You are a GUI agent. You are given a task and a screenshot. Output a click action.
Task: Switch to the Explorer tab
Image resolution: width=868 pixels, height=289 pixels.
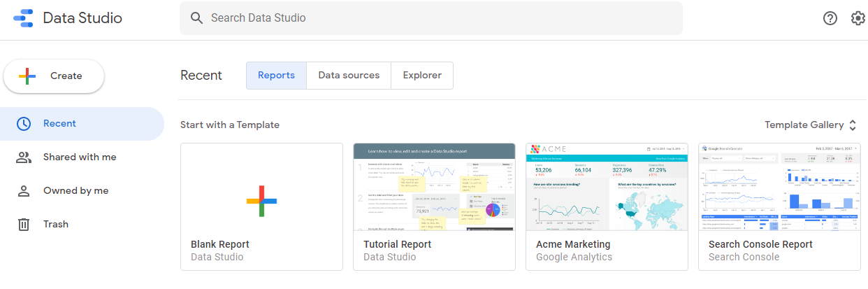click(422, 76)
